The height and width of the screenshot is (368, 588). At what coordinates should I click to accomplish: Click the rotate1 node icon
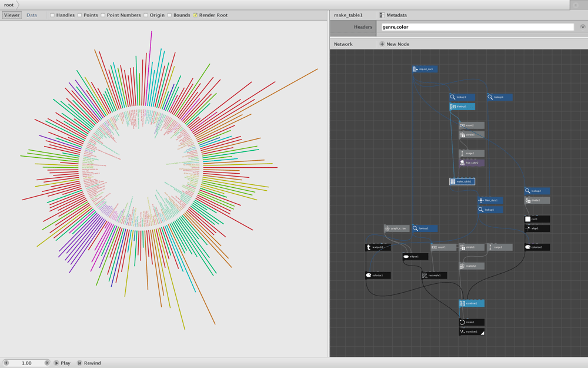(x=462, y=322)
